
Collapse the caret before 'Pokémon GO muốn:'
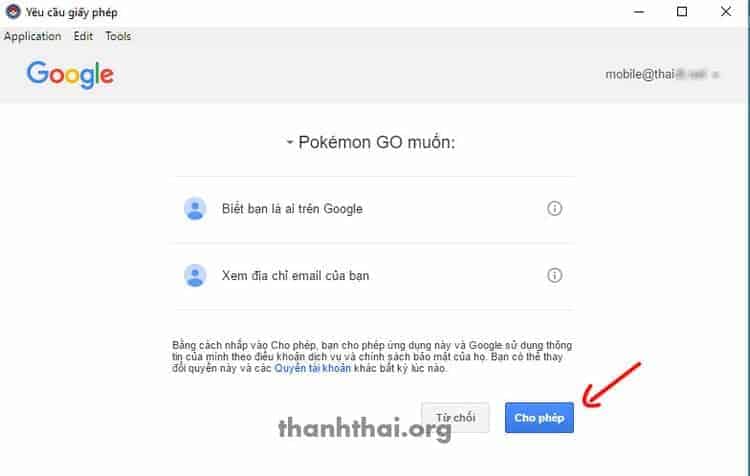pos(289,142)
